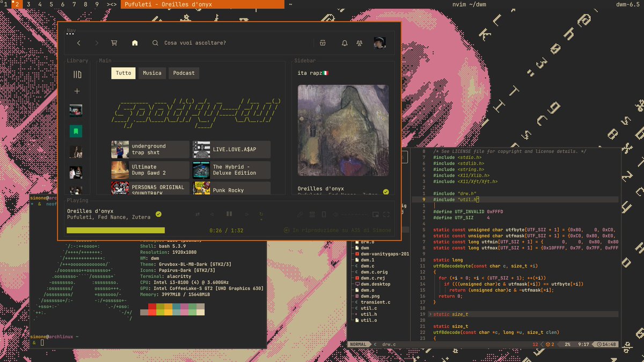
Task: Click the search magnifier icon
Action: pyautogui.click(x=155, y=43)
